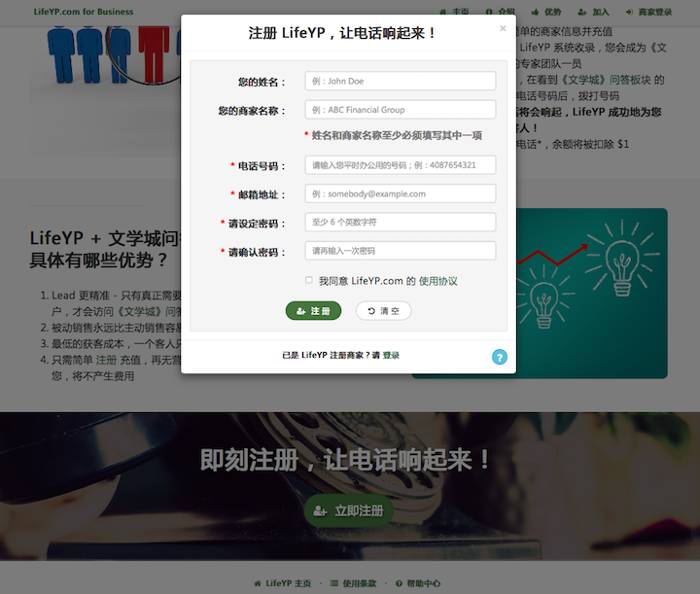Image resolution: width=700 pixels, height=594 pixels.
Task: Focus the 请确认密码 confirm password field
Action: click(400, 251)
